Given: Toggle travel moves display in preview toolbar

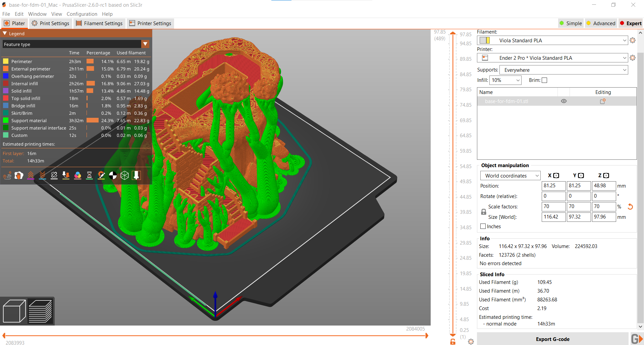Looking at the screenshot, I should (x=7, y=175).
